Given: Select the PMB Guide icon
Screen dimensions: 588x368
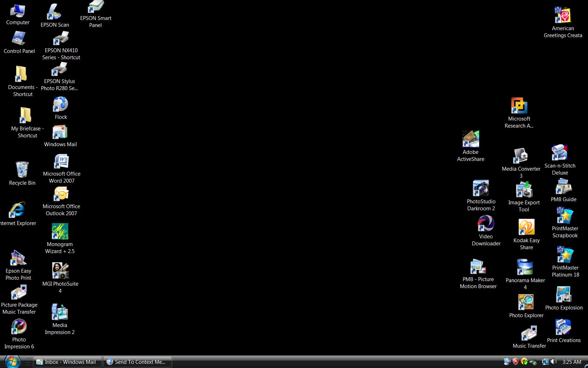Looking at the screenshot, I should (x=563, y=186).
